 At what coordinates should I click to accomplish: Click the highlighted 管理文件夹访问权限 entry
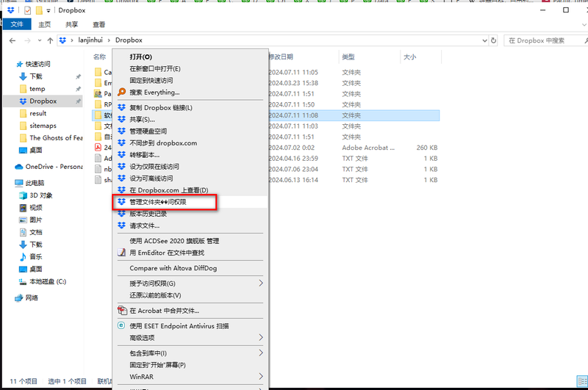click(x=190, y=202)
